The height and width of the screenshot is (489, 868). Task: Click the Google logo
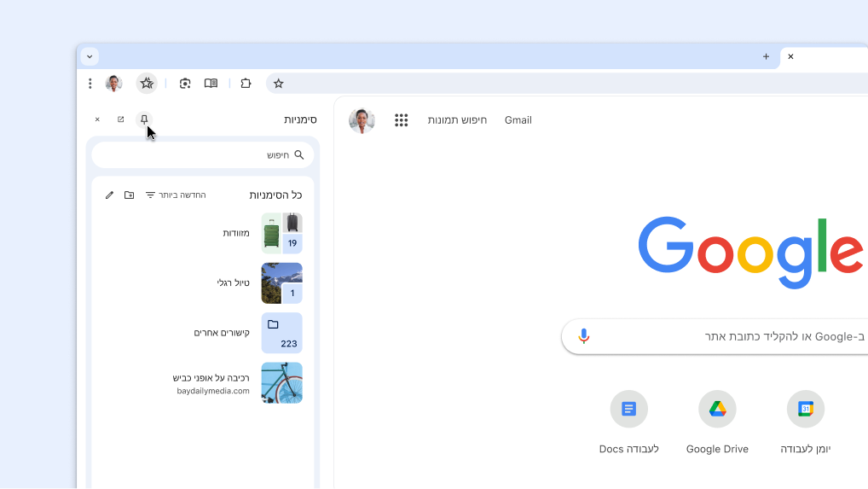coord(750,253)
